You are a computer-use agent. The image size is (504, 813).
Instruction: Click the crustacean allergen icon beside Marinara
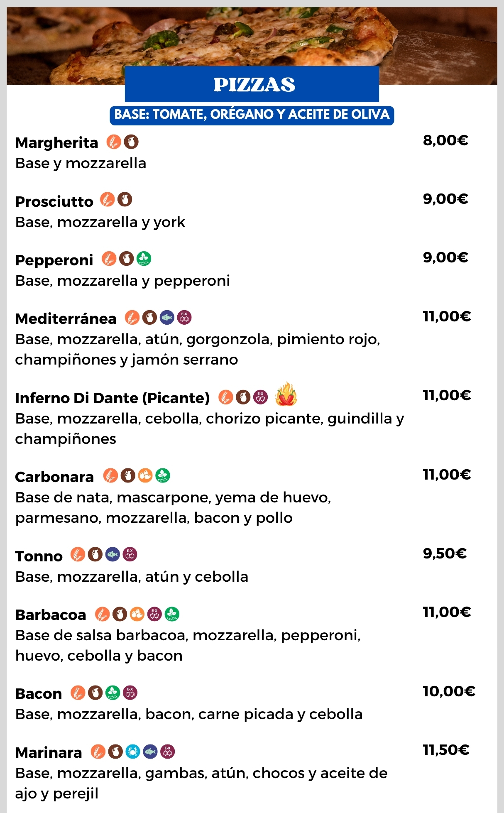(133, 751)
